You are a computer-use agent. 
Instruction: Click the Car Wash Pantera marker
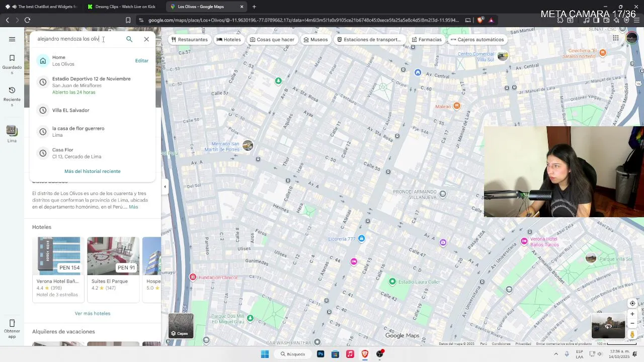click(317, 342)
